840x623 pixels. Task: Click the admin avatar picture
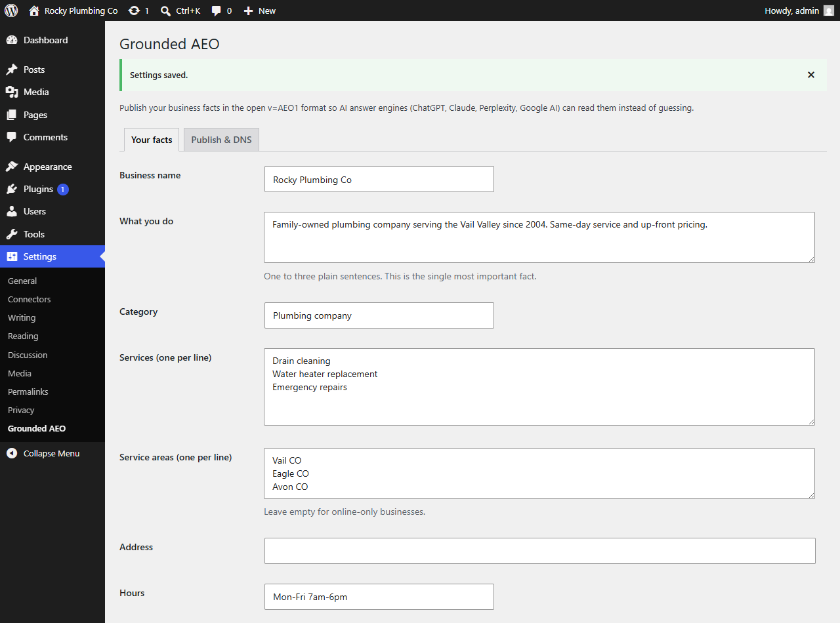pyautogui.click(x=829, y=10)
